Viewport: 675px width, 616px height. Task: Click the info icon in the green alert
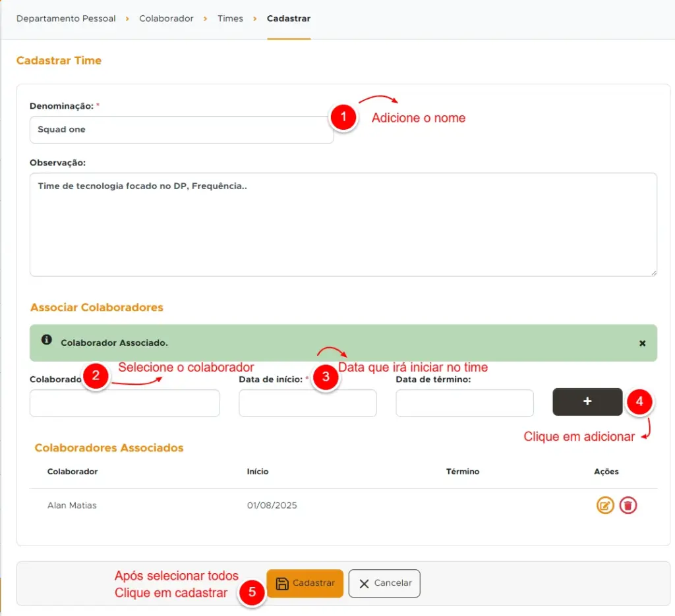46,340
